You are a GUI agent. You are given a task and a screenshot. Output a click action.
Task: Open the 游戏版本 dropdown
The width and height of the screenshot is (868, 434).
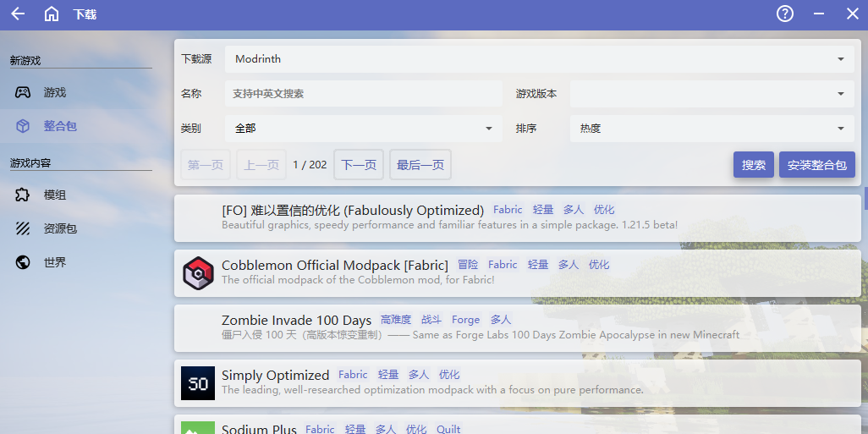[711, 94]
